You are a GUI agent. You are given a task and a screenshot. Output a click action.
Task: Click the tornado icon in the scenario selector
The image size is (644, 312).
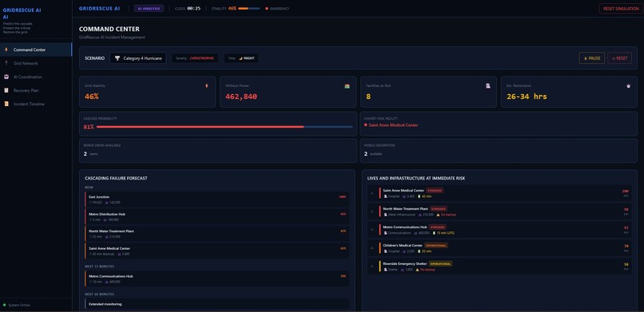(117, 58)
